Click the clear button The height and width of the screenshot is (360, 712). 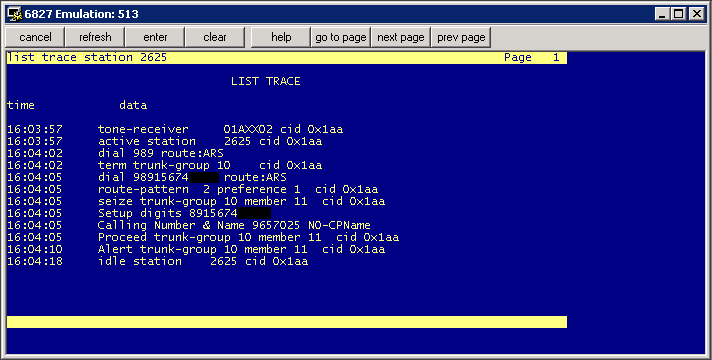click(x=215, y=37)
